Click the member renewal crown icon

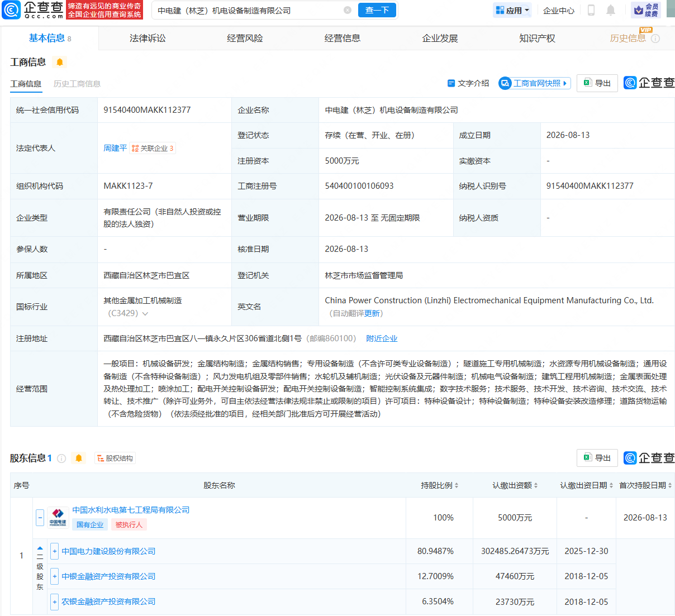point(638,10)
